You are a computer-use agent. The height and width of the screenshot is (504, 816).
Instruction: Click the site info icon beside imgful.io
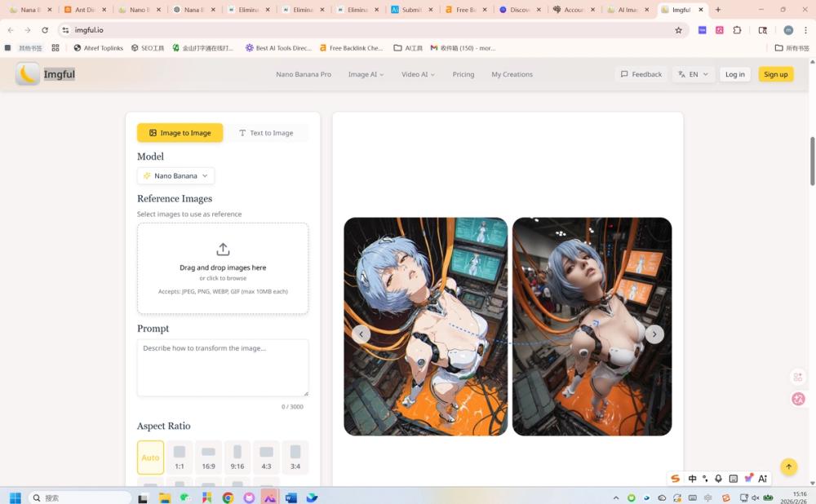[65, 30]
